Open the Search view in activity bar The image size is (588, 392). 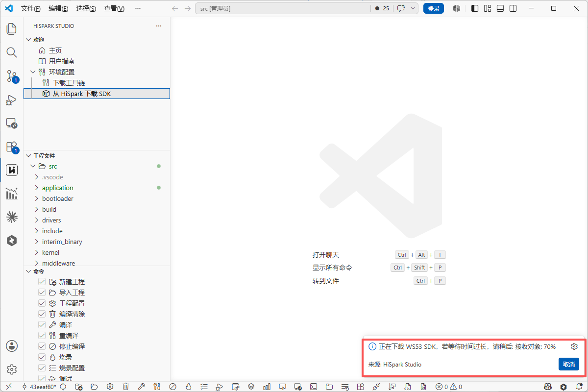12,52
